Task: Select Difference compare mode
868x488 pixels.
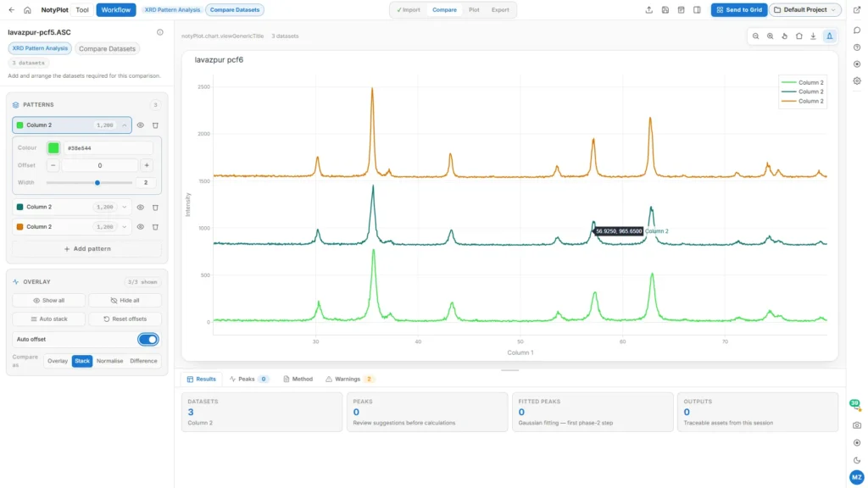Action: [143, 361]
